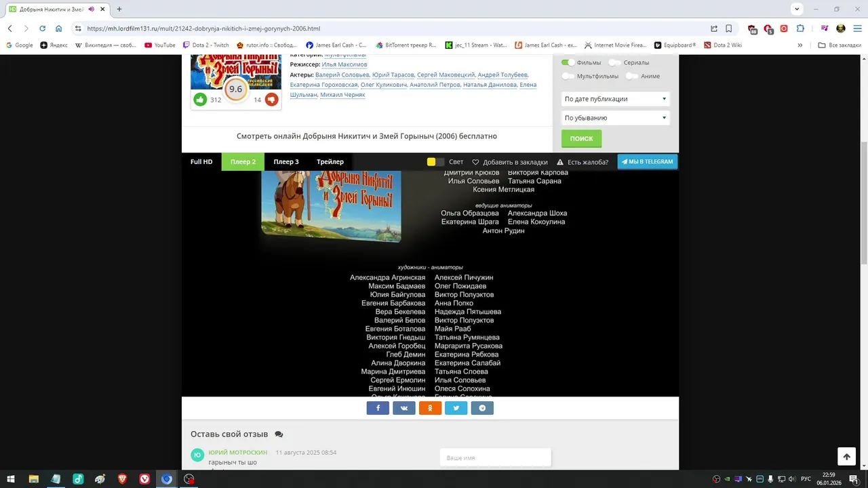
Task: Open the extensions puzzle icon
Action: click(x=800, y=28)
